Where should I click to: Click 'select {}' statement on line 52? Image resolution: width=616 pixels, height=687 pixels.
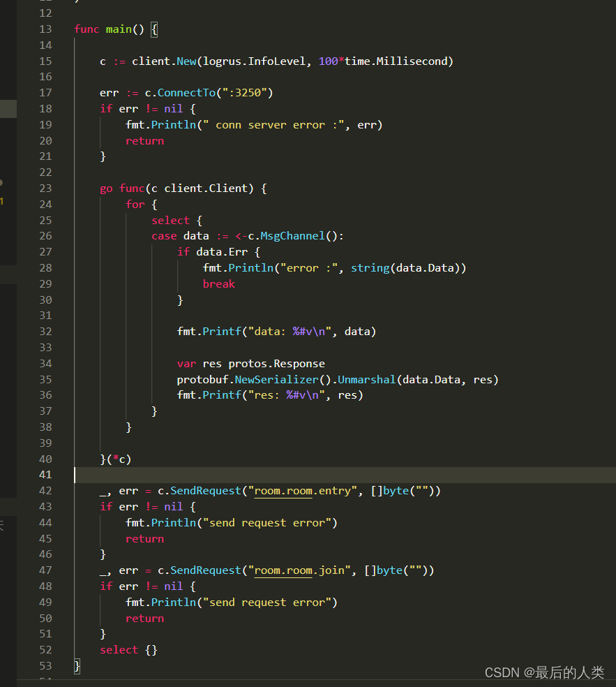(x=128, y=650)
